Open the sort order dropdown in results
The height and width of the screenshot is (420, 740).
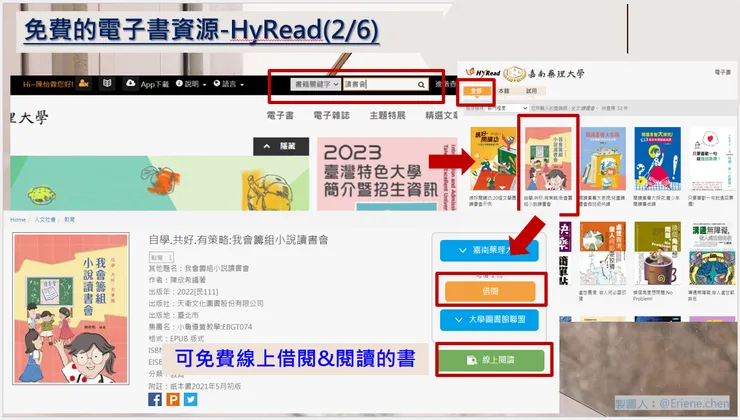(x=507, y=108)
